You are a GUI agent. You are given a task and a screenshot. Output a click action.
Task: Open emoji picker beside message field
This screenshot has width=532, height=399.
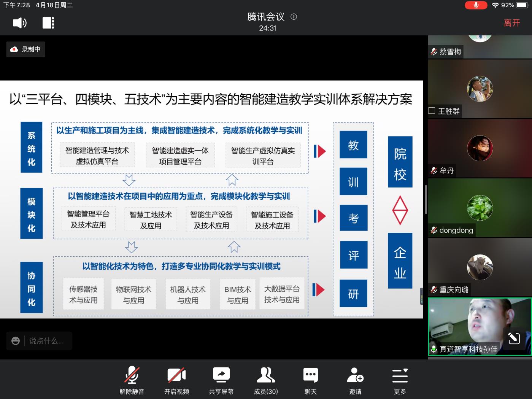pos(16,341)
